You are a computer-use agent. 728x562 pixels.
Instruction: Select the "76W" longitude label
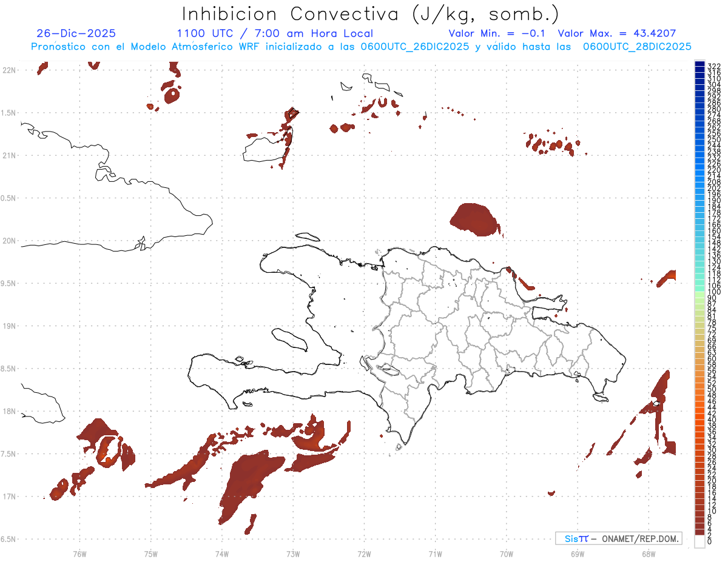[x=80, y=554]
